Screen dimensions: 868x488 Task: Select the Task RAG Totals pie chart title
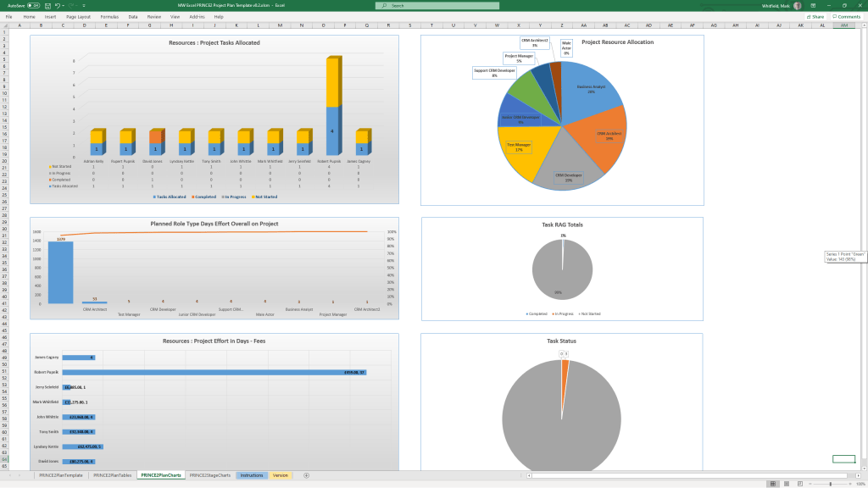click(562, 225)
